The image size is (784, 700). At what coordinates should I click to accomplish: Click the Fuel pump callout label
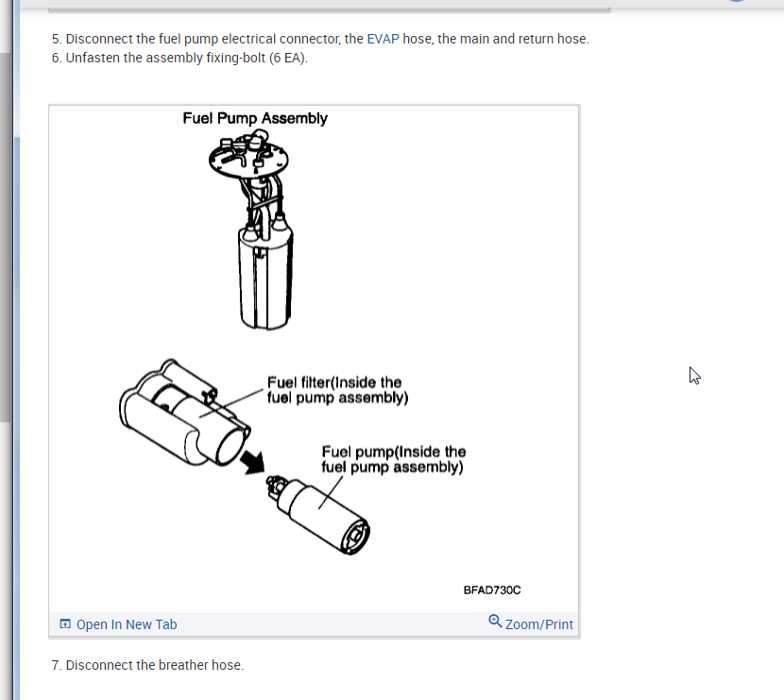[x=394, y=459]
